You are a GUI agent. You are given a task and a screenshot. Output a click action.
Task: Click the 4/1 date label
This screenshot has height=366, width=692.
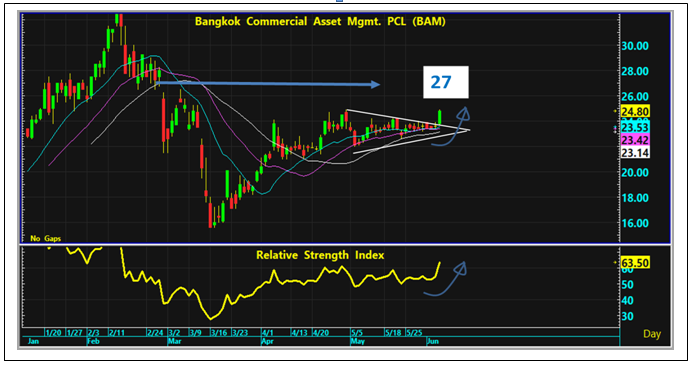pos(267,332)
